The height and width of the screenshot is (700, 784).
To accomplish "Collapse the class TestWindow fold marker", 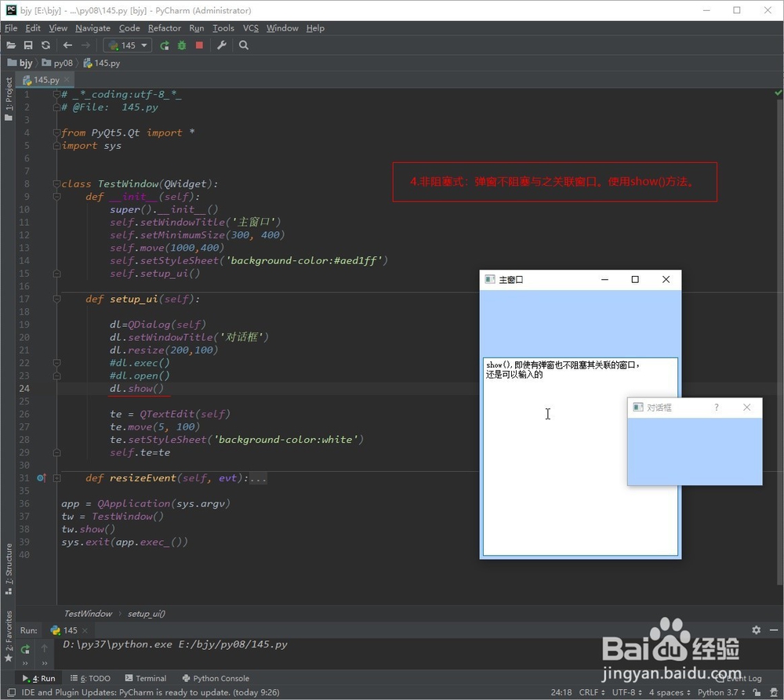I will pos(56,184).
